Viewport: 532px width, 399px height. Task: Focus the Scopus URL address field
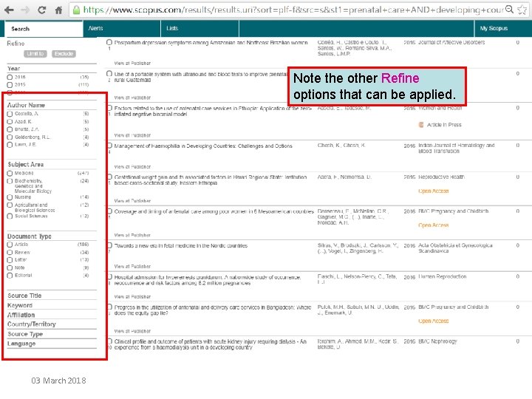293,10
